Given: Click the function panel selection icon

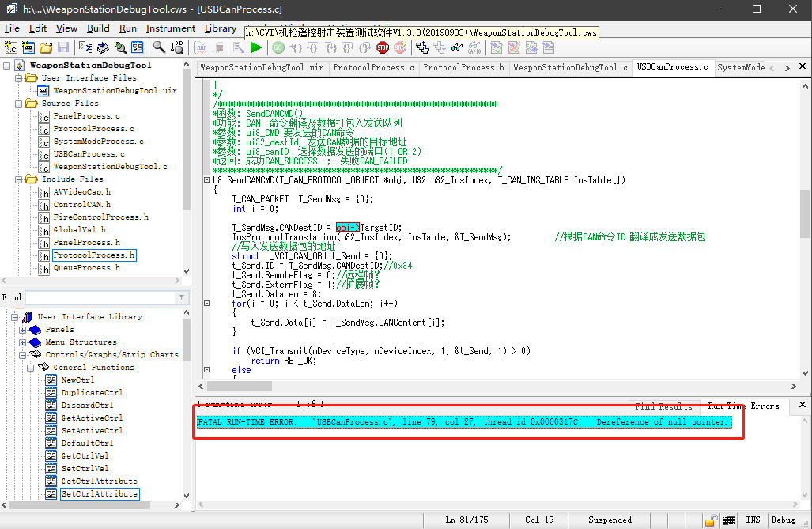Looking at the screenshot, I should pos(103,47).
